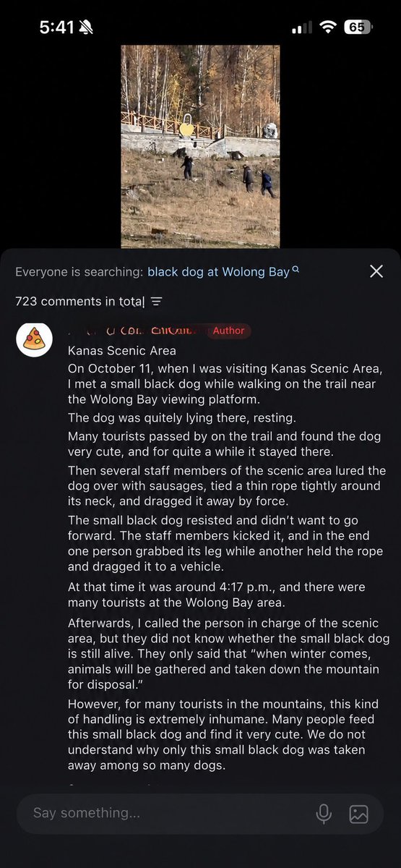Tap the "Kanas Scenic Area" heading line

[122, 351]
